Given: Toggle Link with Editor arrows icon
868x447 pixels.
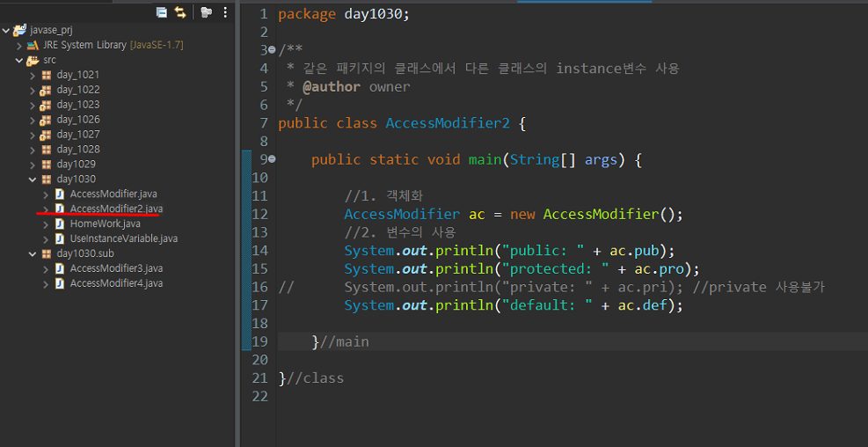Looking at the screenshot, I should (x=180, y=12).
